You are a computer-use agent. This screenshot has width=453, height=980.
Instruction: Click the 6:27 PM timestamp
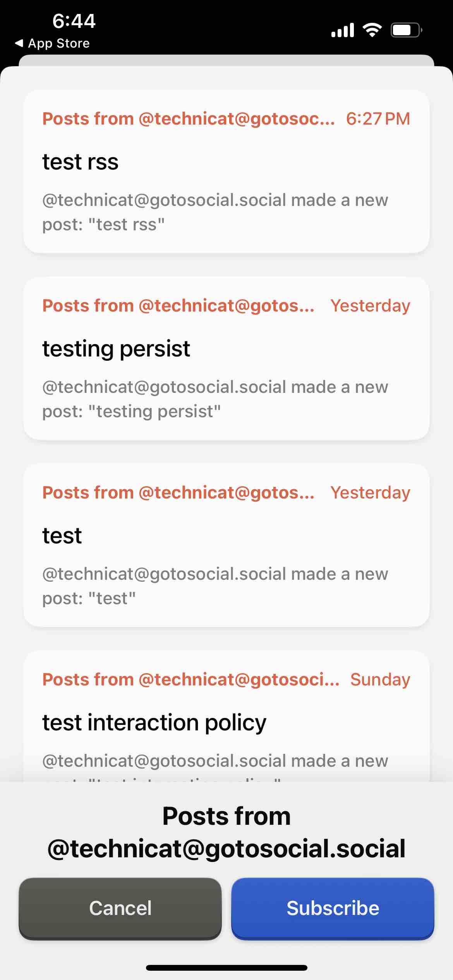point(378,119)
